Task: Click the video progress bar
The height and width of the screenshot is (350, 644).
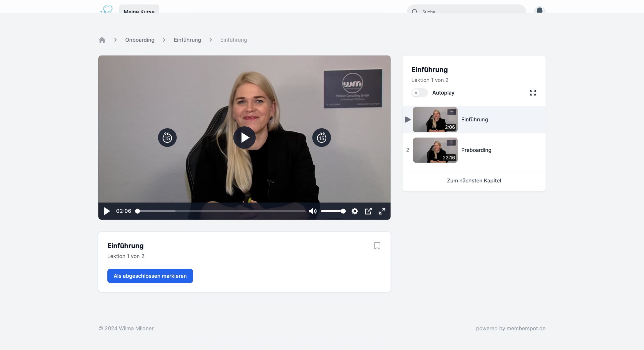Action: (221, 211)
